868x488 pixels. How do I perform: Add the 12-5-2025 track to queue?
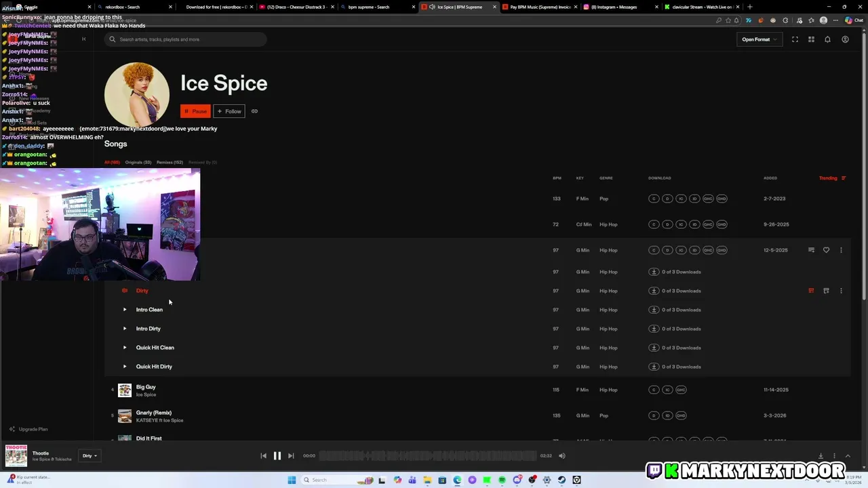tap(811, 250)
